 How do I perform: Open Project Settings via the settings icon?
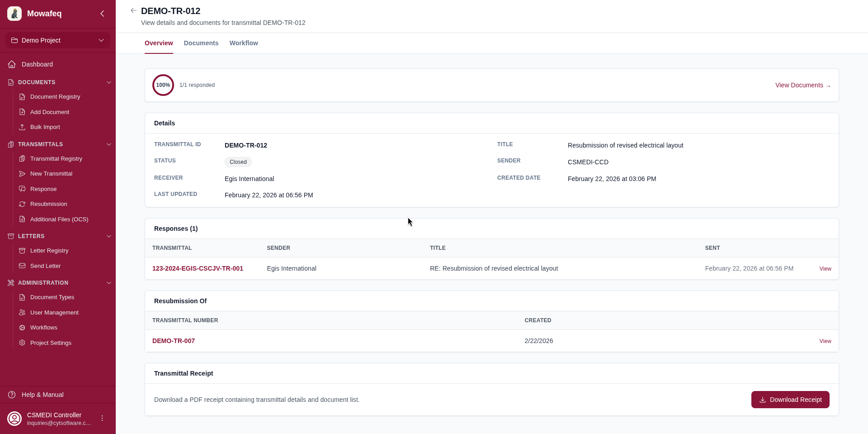pos(22,343)
